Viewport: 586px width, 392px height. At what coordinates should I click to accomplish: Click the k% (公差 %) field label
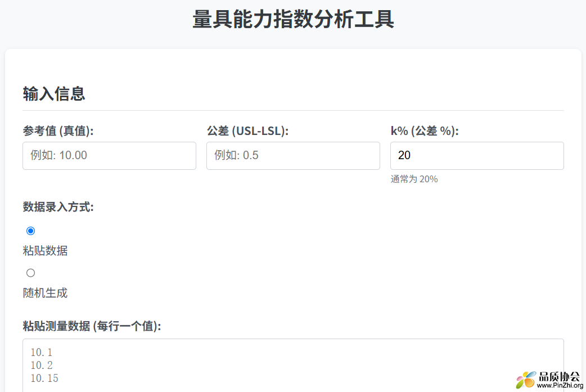tap(425, 131)
